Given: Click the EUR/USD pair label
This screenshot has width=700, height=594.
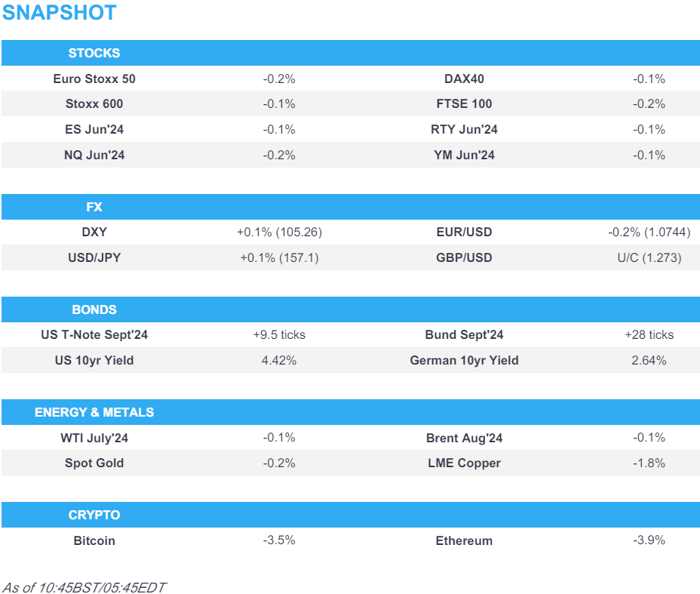Looking at the screenshot, I should (x=464, y=232).
